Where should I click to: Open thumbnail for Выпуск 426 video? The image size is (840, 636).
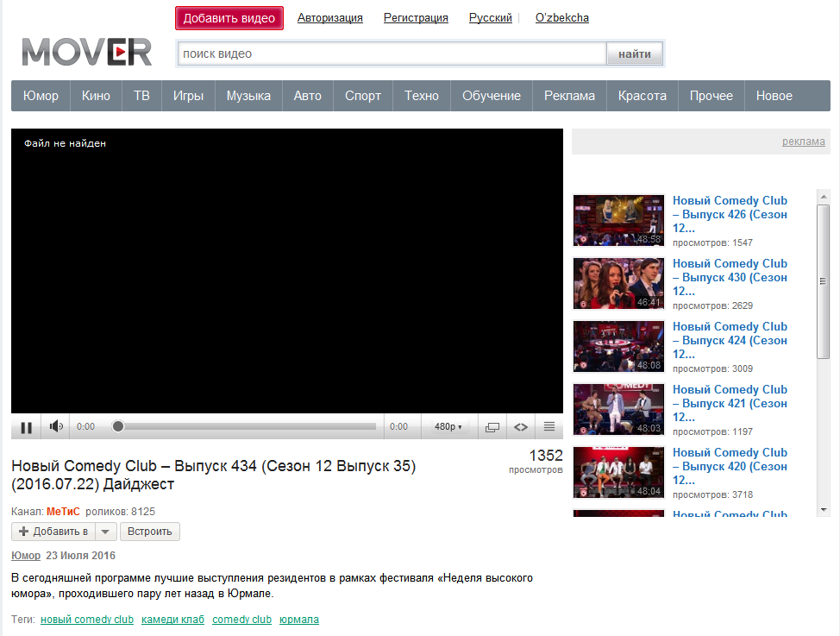[618, 220]
